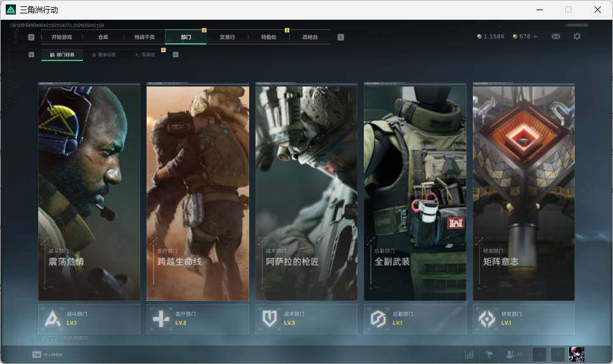Click the 后勤部门 hexagon icon
The width and height of the screenshot is (613, 364).
(379, 319)
